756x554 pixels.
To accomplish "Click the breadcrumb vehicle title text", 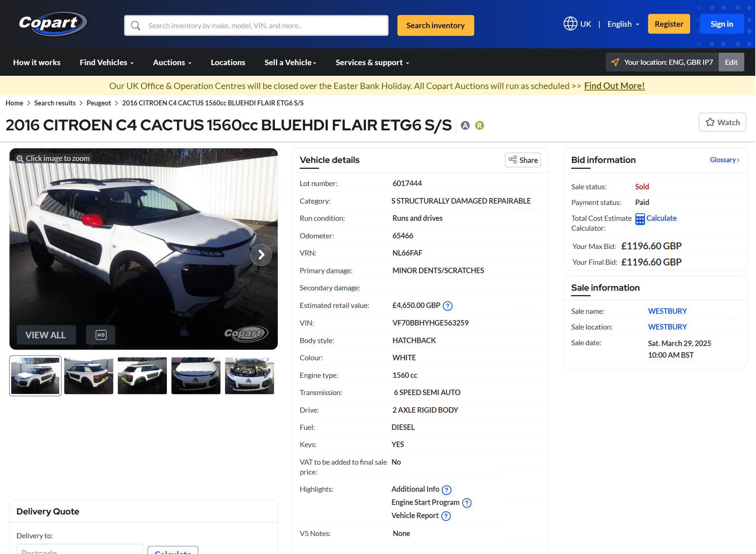I will (213, 103).
